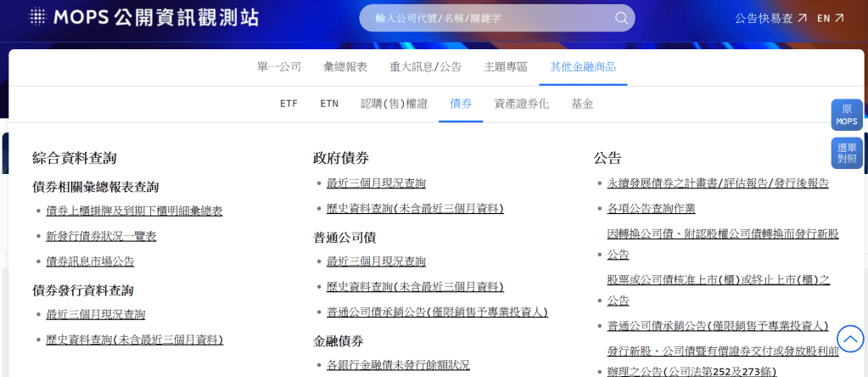Open 永續發展債券之計畫書 reports link
The image size is (868, 377).
(x=718, y=183)
